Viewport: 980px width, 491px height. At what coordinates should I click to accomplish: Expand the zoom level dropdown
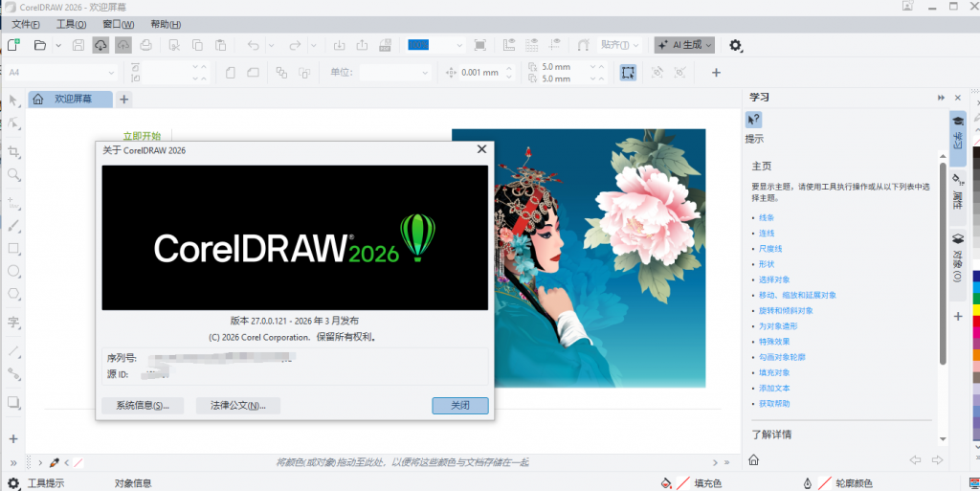[458, 45]
